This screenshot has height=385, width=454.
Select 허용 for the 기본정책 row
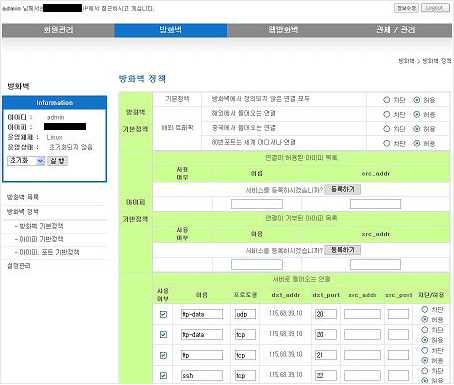coord(417,100)
